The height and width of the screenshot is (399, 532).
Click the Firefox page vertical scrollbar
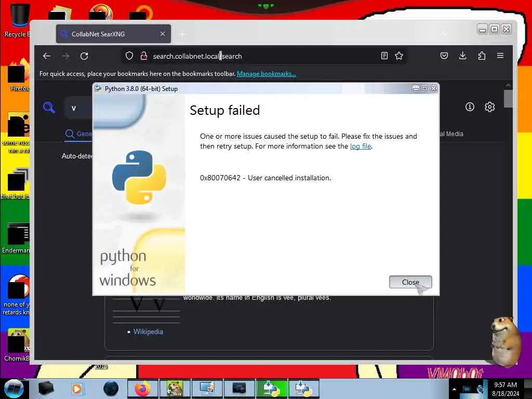tap(508, 98)
